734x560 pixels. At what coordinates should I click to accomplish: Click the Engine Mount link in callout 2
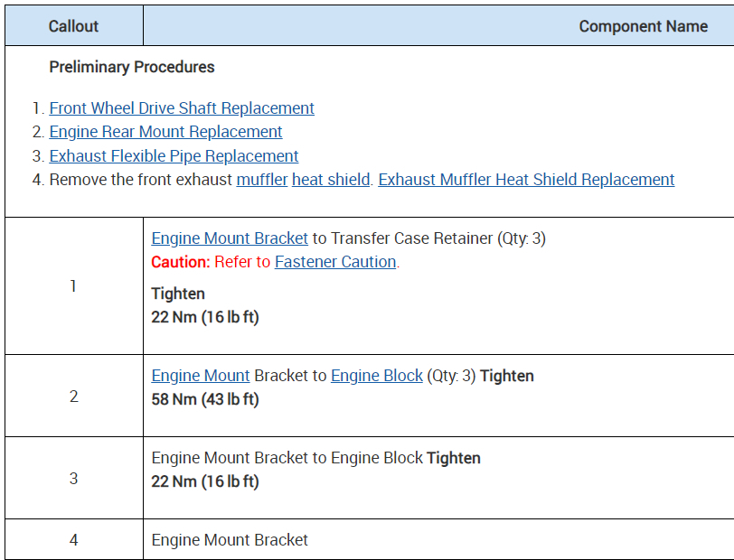pyautogui.click(x=201, y=376)
